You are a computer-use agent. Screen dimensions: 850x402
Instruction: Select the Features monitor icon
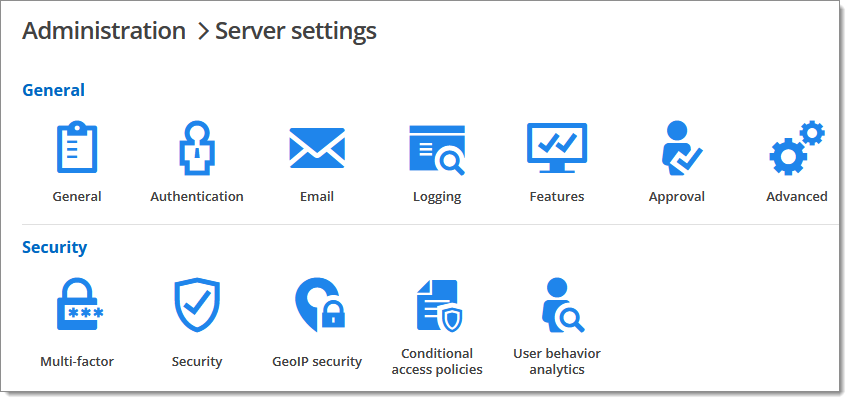click(x=557, y=149)
